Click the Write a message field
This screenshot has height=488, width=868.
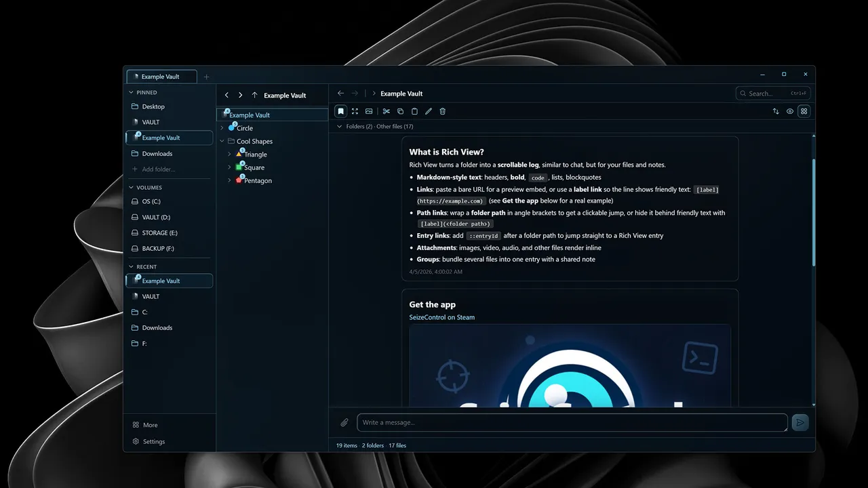click(x=572, y=422)
